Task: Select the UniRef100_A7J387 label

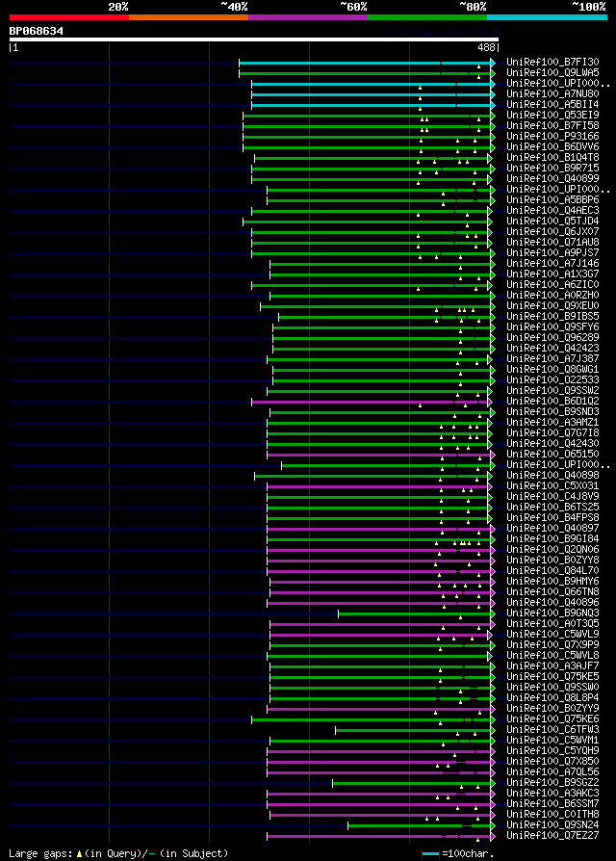Action: pyautogui.click(x=552, y=358)
